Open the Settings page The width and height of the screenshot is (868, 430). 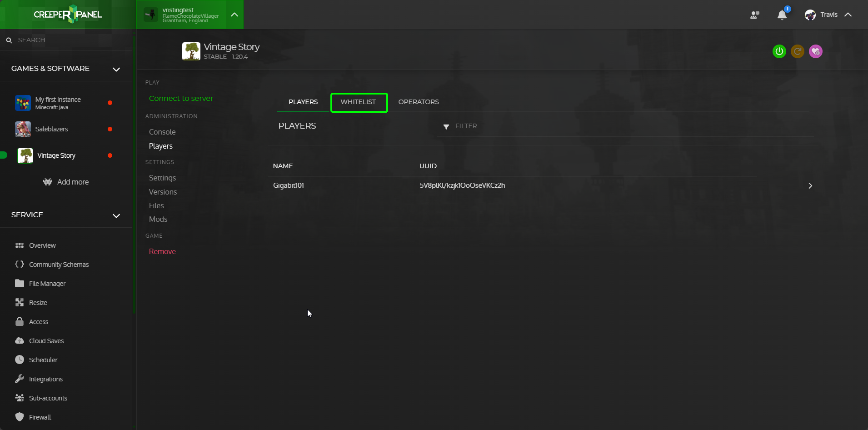(162, 178)
